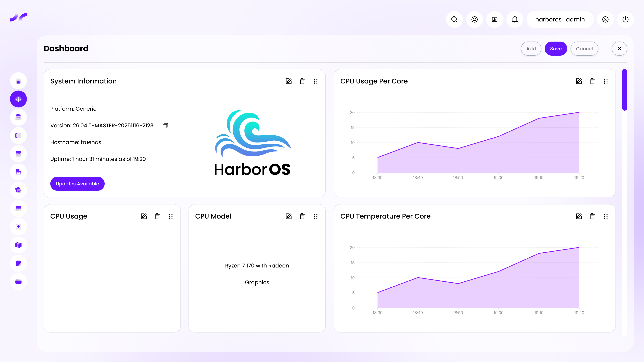Click the 'Hostname: truenas' text
The width and height of the screenshot is (644, 362).
point(75,142)
